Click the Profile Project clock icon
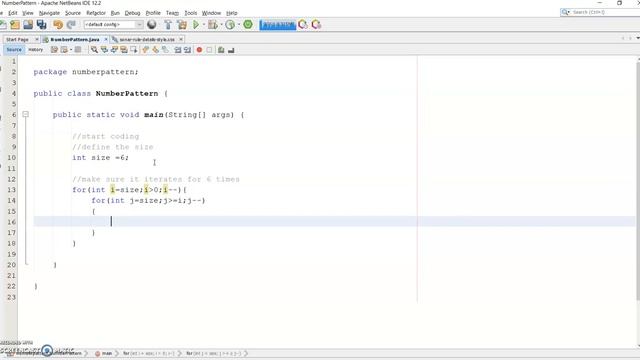This screenshot has height=360, width=640. 230,24
